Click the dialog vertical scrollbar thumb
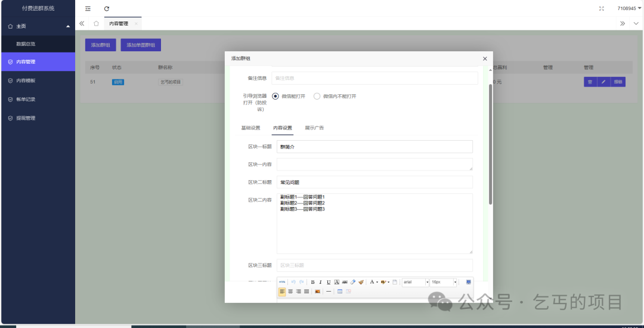The image size is (644, 328). (490, 144)
